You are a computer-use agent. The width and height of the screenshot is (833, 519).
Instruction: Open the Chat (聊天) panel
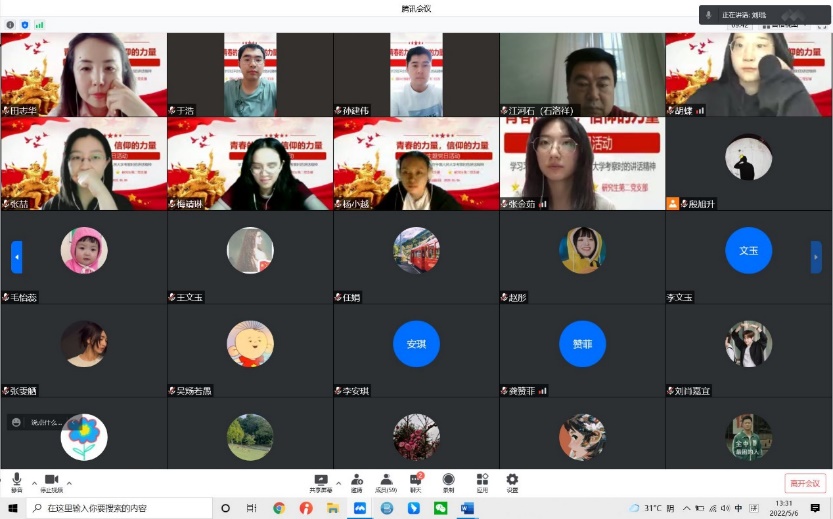point(415,483)
